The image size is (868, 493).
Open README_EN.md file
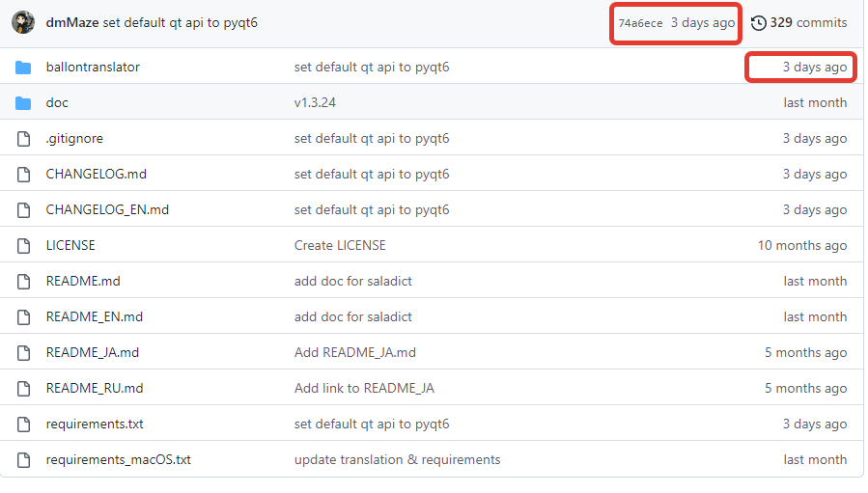pyautogui.click(x=94, y=317)
